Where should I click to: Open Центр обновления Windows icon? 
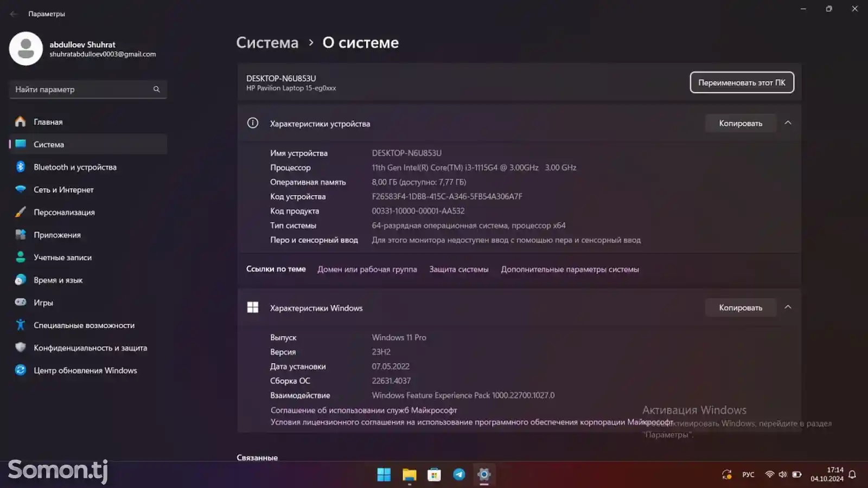pos(20,370)
